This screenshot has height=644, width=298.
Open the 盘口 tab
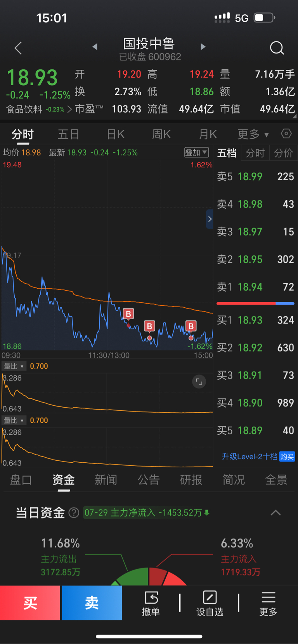[21, 480]
